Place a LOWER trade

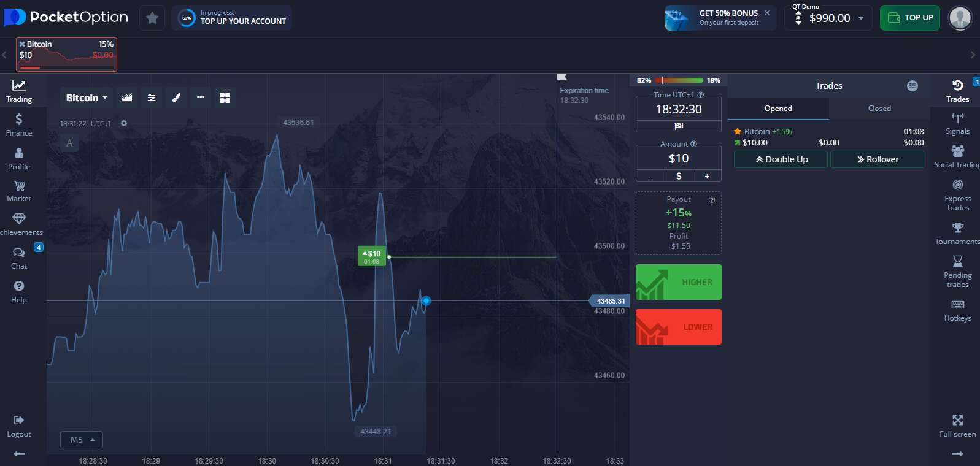coord(679,327)
